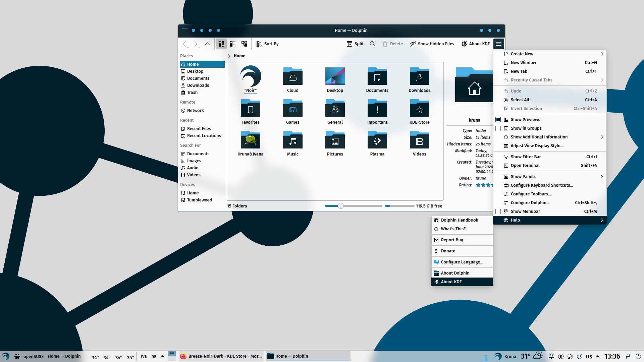
Task: Click the Delete toolbar button
Action: point(393,44)
